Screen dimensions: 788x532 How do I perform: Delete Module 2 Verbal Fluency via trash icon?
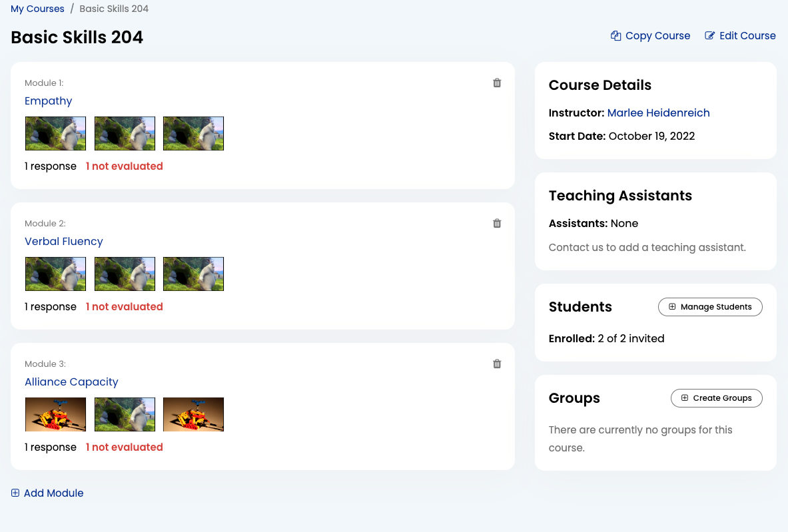click(x=497, y=224)
